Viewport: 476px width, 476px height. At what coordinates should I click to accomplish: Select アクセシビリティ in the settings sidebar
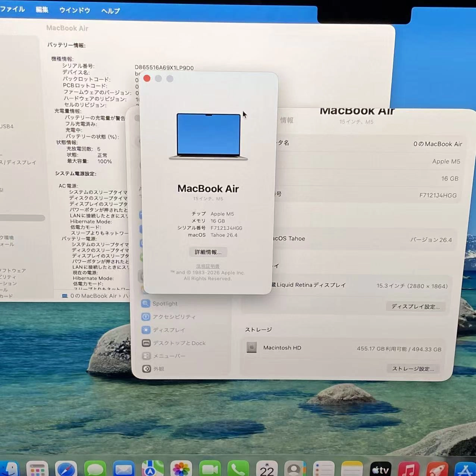click(174, 316)
